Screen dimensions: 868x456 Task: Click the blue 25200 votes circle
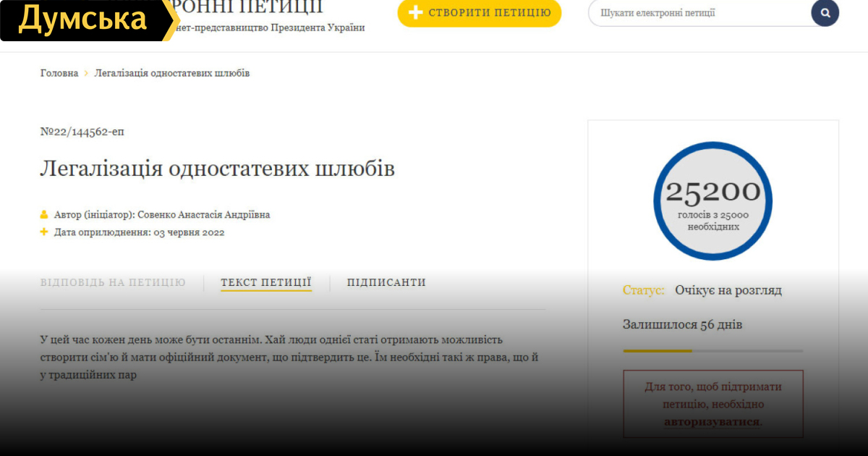712,201
